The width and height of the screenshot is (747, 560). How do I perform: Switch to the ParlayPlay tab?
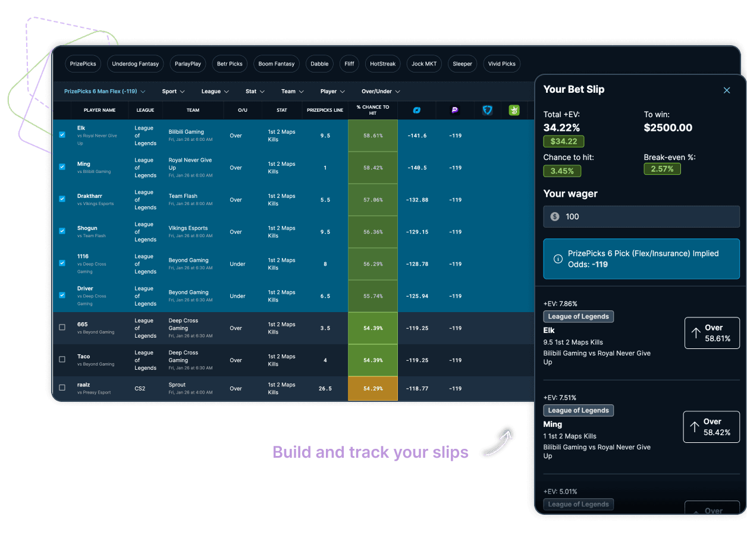188,64
